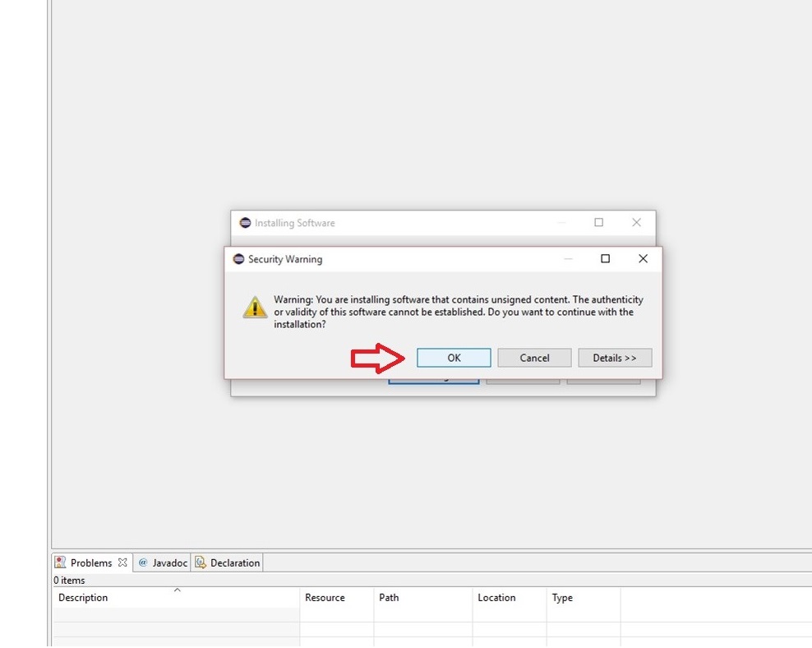The width and height of the screenshot is (812, 648).
Task: Click the yellow warning triangle icon
Action: tap(255, 307)
